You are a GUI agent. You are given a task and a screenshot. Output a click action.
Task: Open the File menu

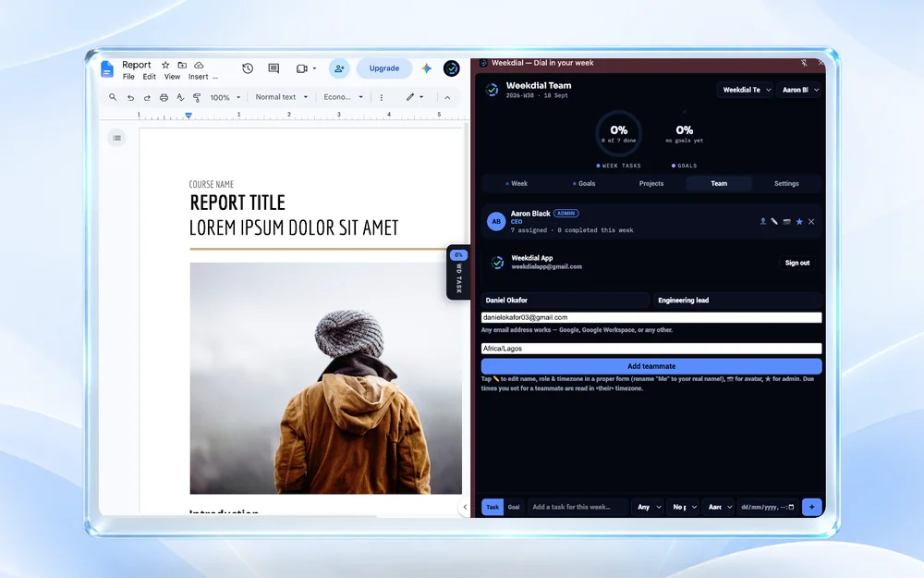(x=128, y=77)
